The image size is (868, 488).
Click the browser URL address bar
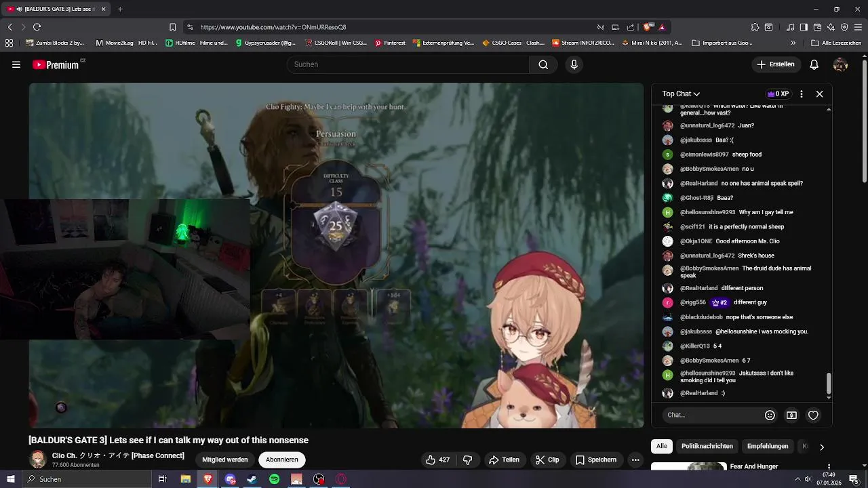pos(393,27)
